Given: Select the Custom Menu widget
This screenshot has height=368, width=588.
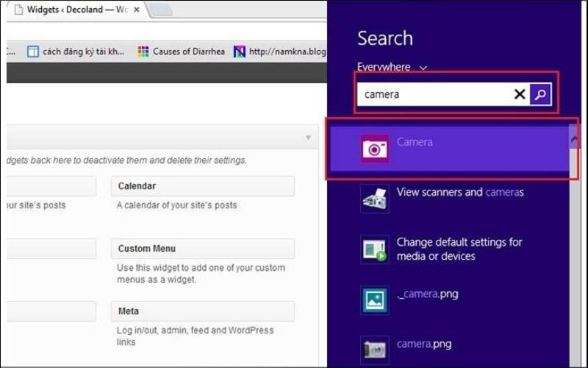Looking at the screenshot, I should pos(202,249).
